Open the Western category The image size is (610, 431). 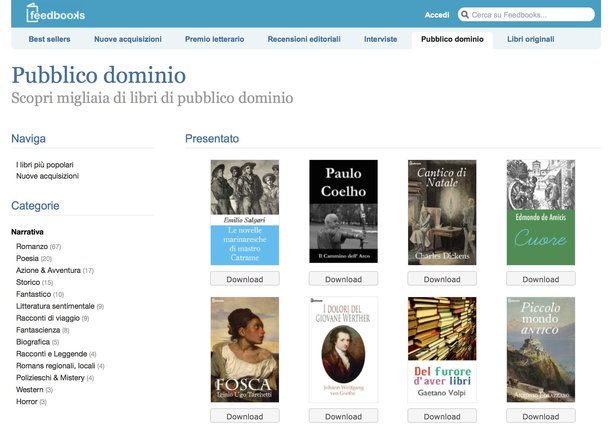pos(30,390)
